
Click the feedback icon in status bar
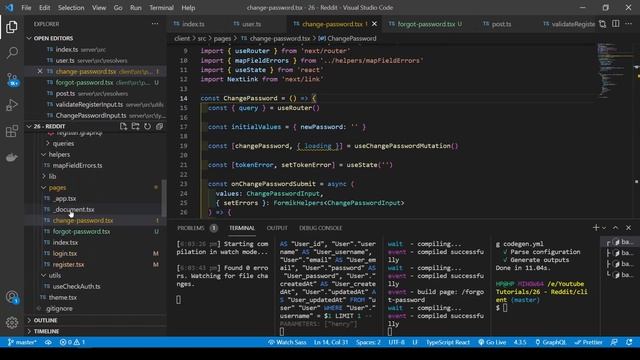[614, 342]
